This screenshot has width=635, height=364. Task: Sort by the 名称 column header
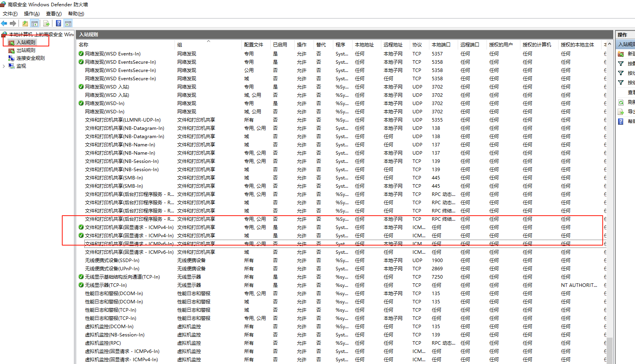pos(125,45)
